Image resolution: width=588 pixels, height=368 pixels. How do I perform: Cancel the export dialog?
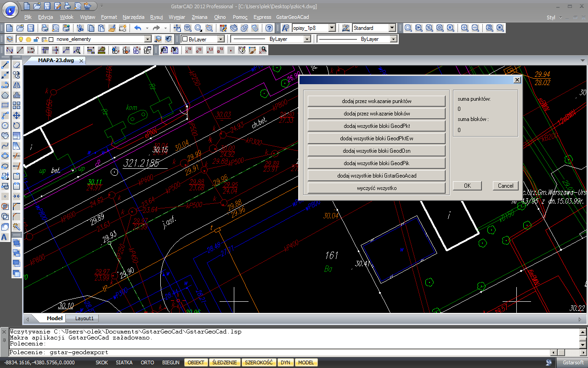coord(506,186)
